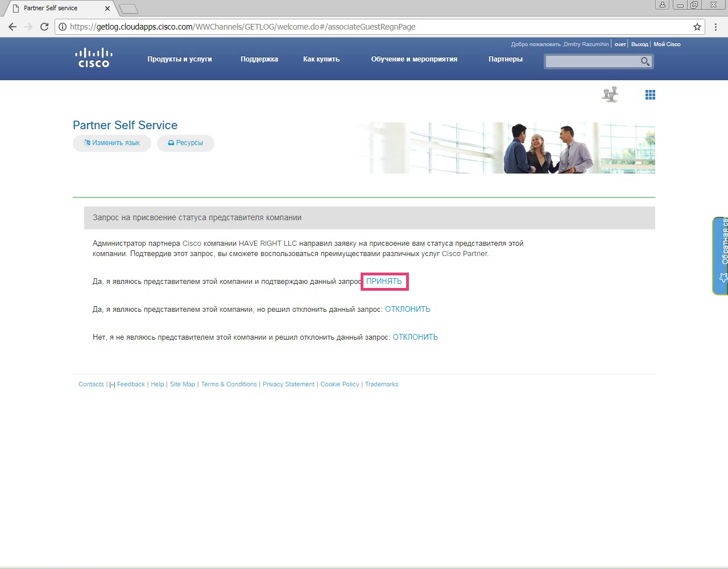Image resolution: width=728 pixels, height=569 pixels.
Task: Open the blue apps grid icon
Action: [651, 95]
